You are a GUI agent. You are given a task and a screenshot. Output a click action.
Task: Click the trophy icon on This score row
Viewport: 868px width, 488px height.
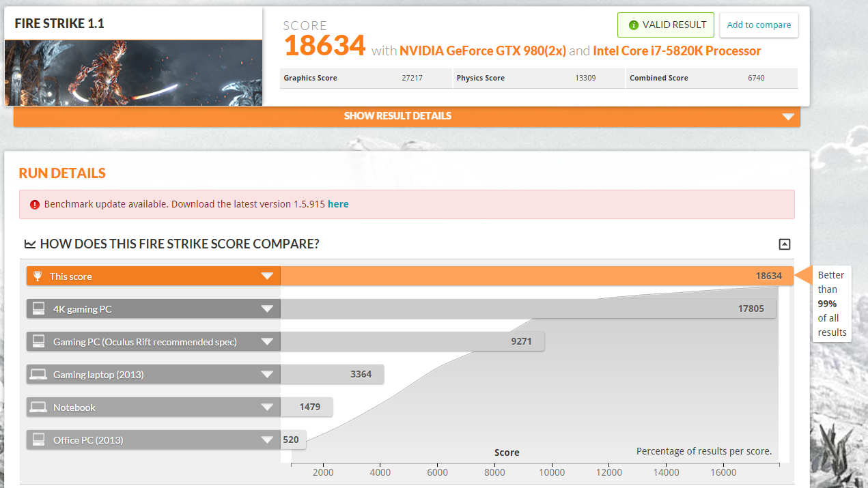[x=38, y=276]
